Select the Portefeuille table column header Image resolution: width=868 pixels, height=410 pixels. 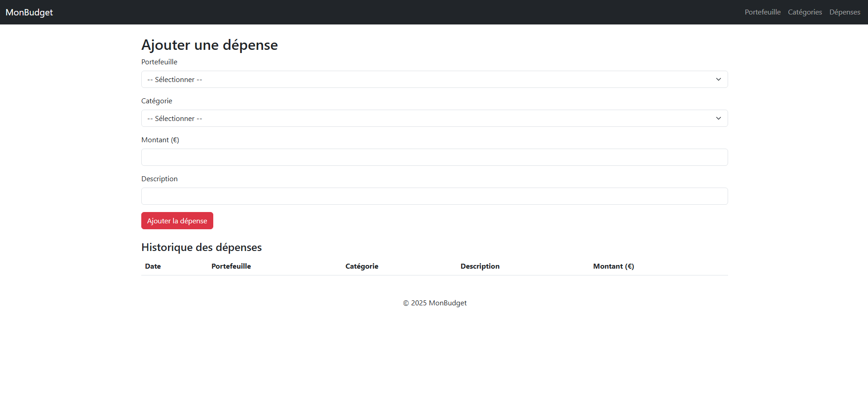(x=231, y=266)
